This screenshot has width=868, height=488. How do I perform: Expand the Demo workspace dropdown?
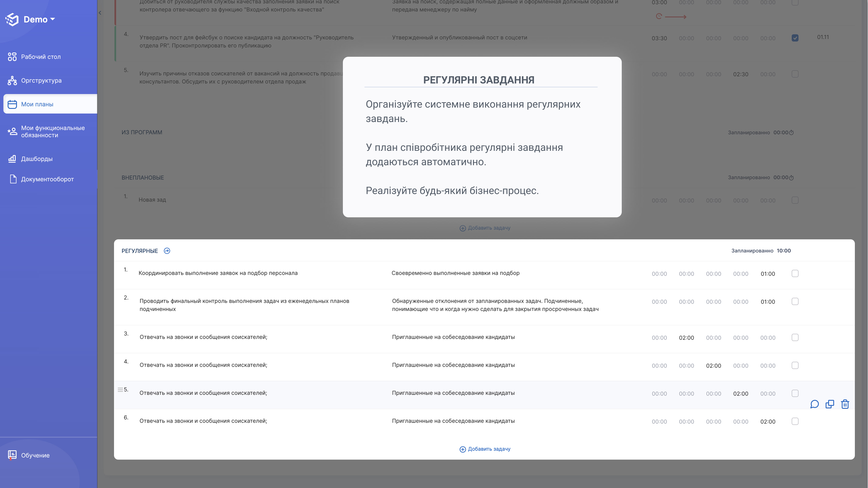pyautogui.click(x=53, y=19)
